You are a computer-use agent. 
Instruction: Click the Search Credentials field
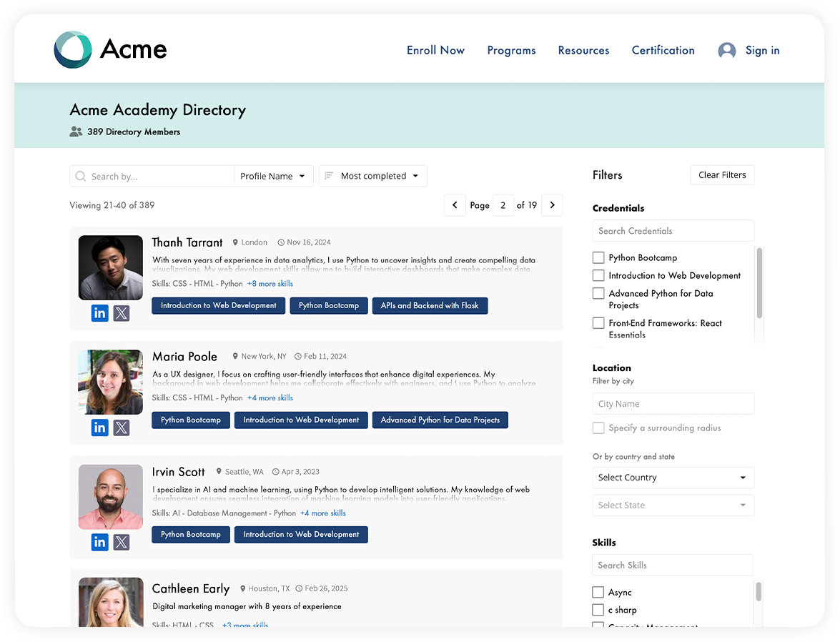pos(673,231)
